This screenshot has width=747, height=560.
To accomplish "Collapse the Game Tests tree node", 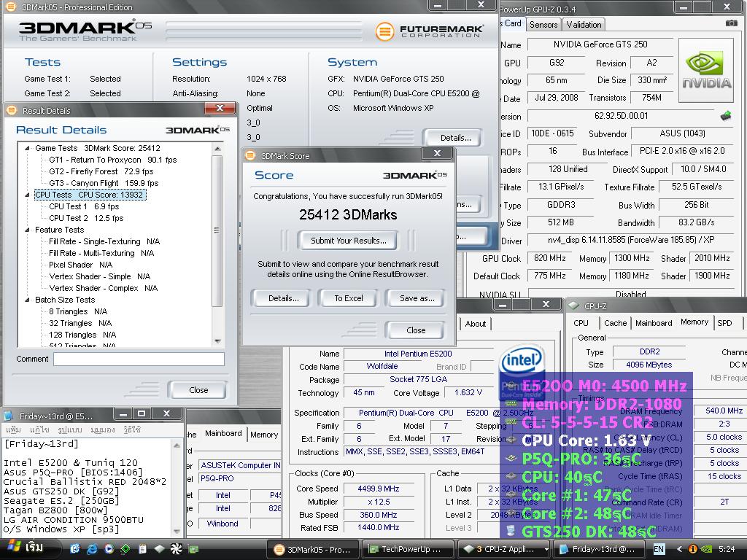I will (27, 148).
